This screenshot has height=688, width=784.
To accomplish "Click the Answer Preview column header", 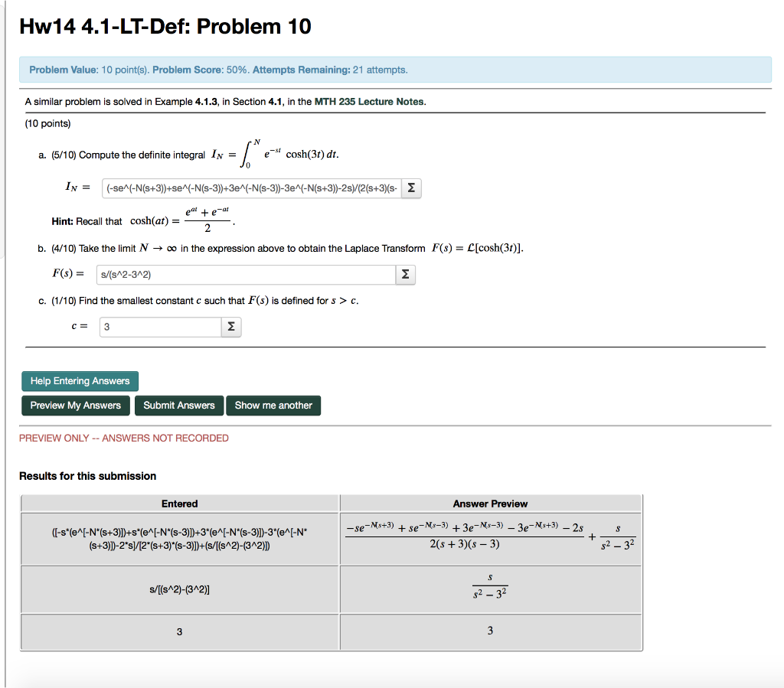I will coord(490,503).
